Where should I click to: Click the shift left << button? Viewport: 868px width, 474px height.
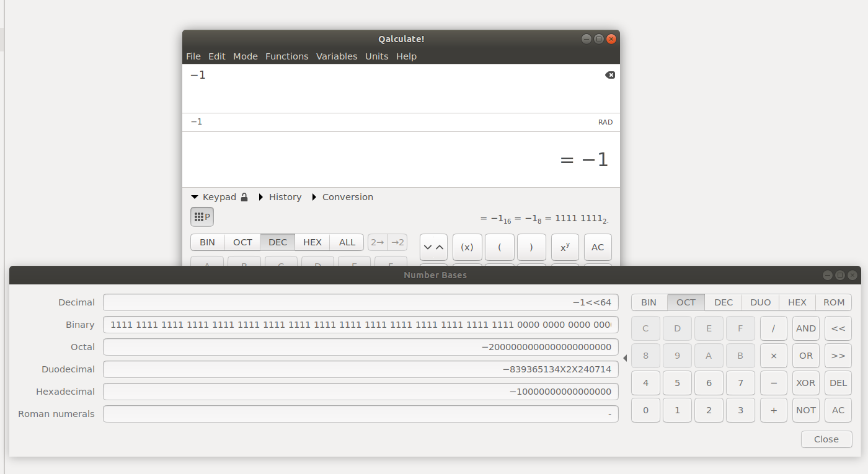point(838,328)
